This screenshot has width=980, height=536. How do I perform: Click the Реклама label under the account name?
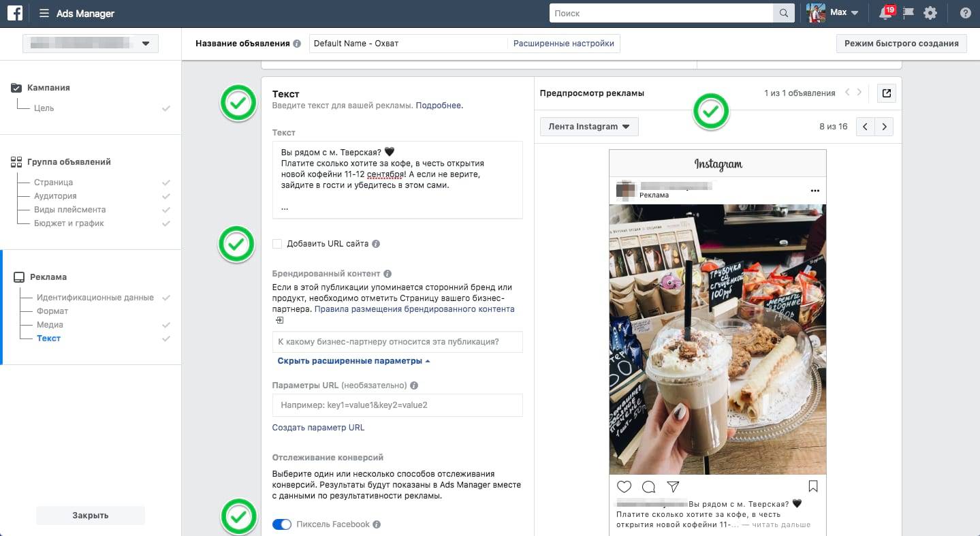coord(654,195)
